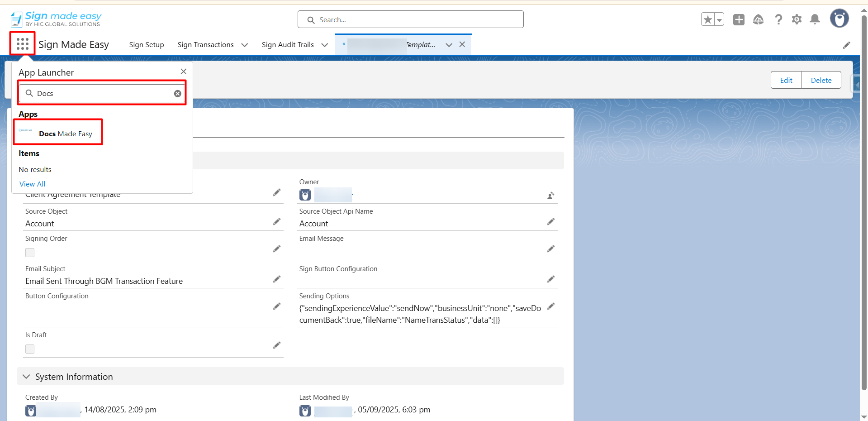Open the App Launcher waffle icon
The height and width of the screenshot is (421, 868).
click(x=22, y=44)
